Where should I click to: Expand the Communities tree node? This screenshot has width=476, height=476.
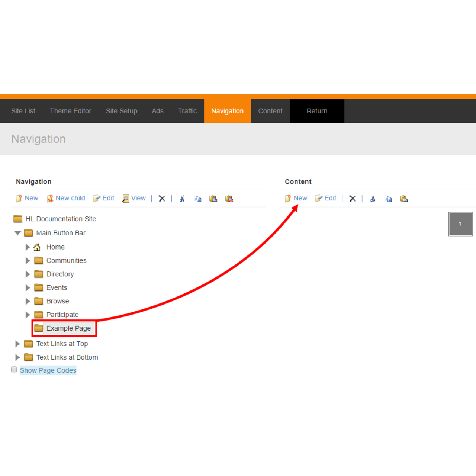click(x=28, y=261)
